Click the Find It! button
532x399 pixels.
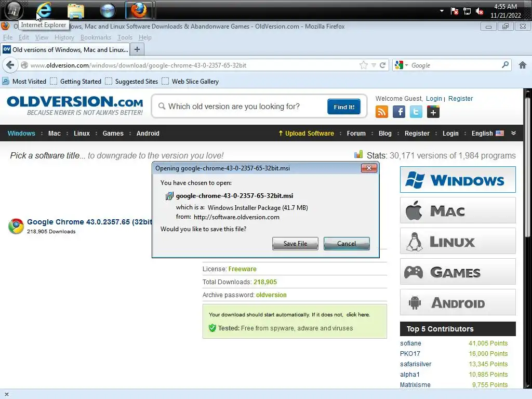point(344,107)
